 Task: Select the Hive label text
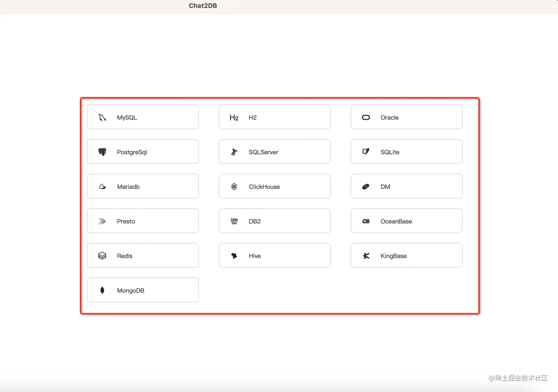coord(255,256)
